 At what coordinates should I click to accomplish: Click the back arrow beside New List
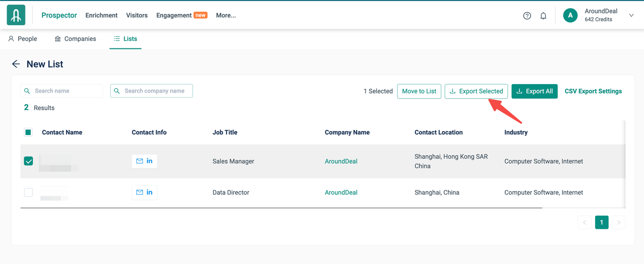coord(16,64)
